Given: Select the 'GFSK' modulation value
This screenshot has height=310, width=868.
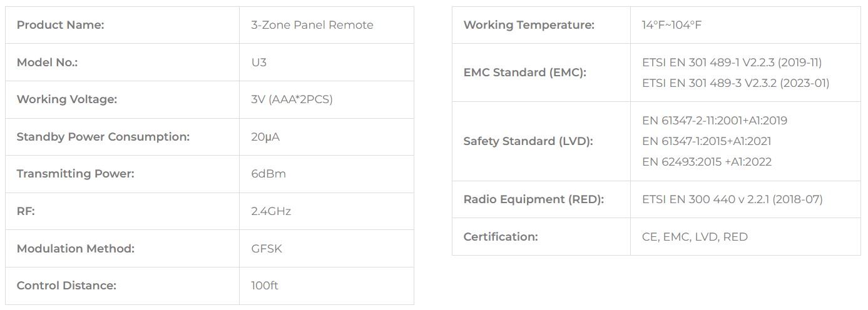Looking at the screenshot, I should 267,249.
